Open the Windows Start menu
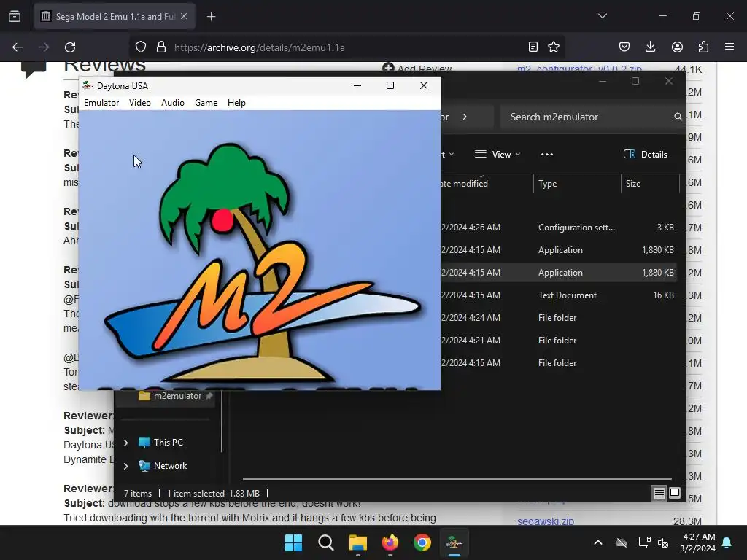 pos(293,542)
